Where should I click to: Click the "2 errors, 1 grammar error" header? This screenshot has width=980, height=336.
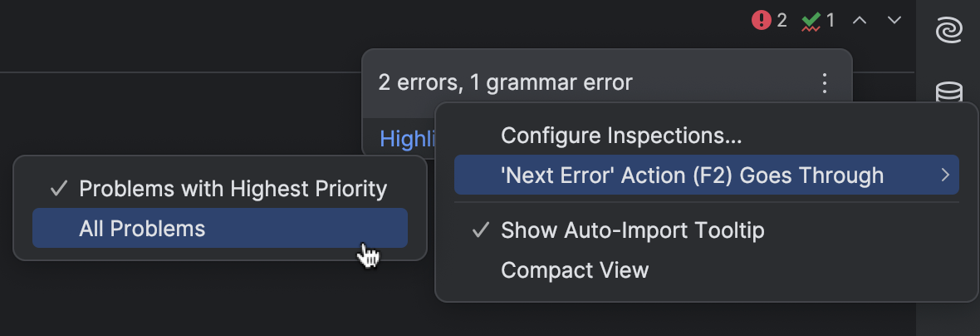click(x=505, y=82)
